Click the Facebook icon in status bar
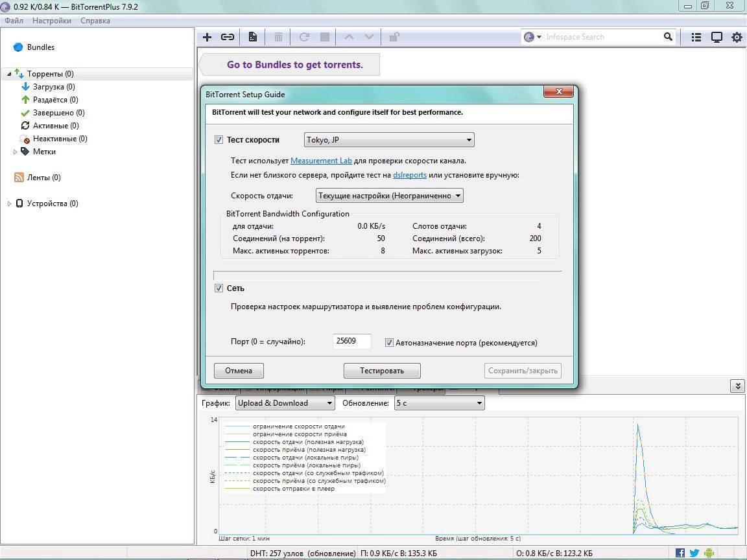This screenshot has height=560, width=747. pos(680,553)
